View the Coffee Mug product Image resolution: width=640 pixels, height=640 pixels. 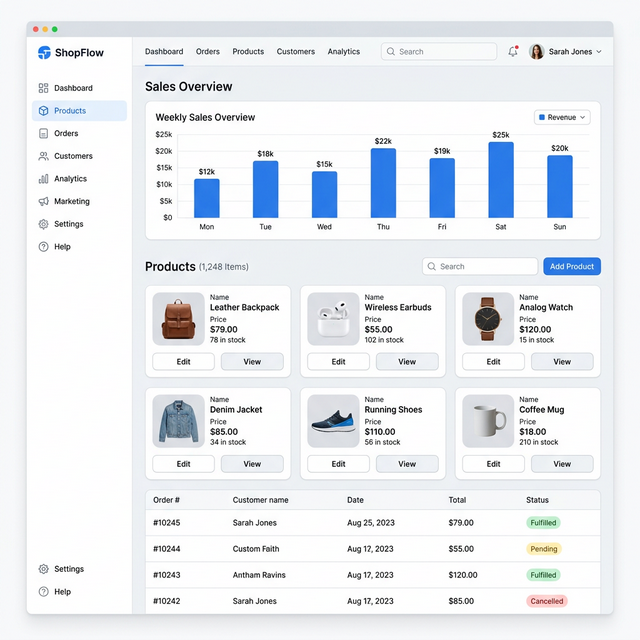click(x=562, y=464)
